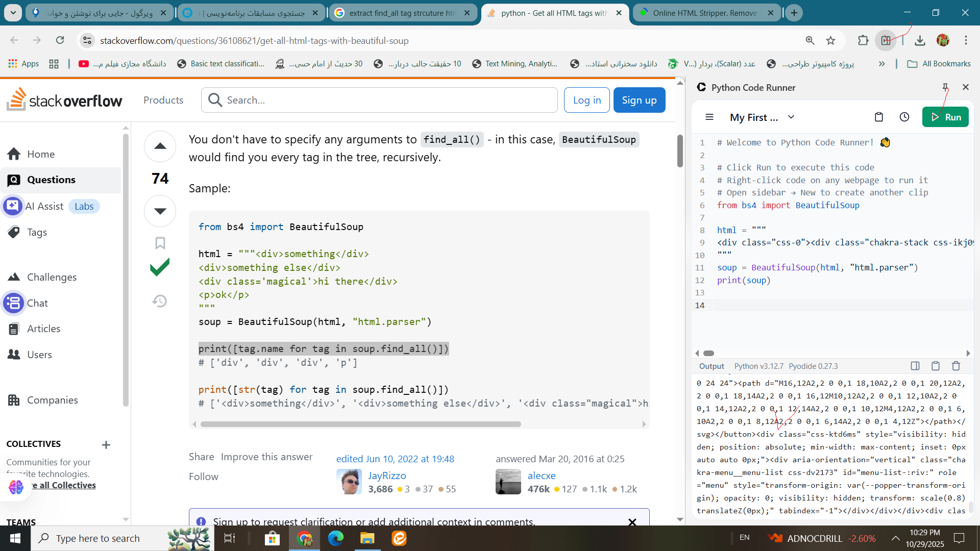Downvote the answer with the down arrow
This screenshot has width=980, height=551.
pos(160,211)
